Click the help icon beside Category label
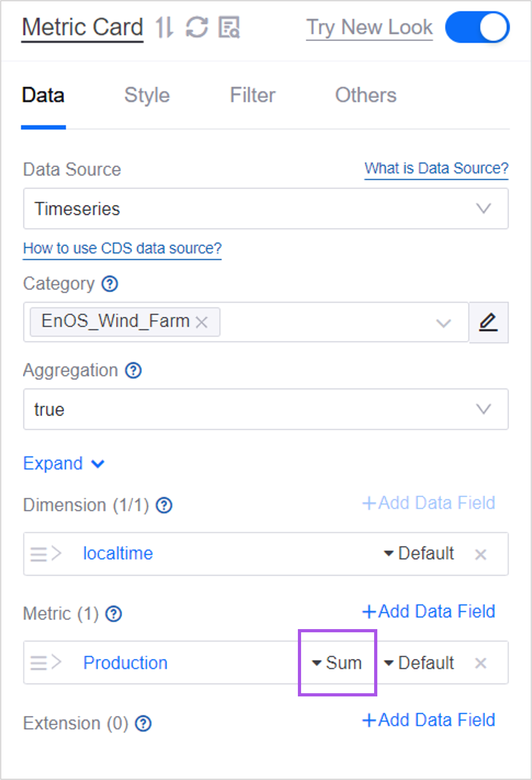 pos(110,284)
